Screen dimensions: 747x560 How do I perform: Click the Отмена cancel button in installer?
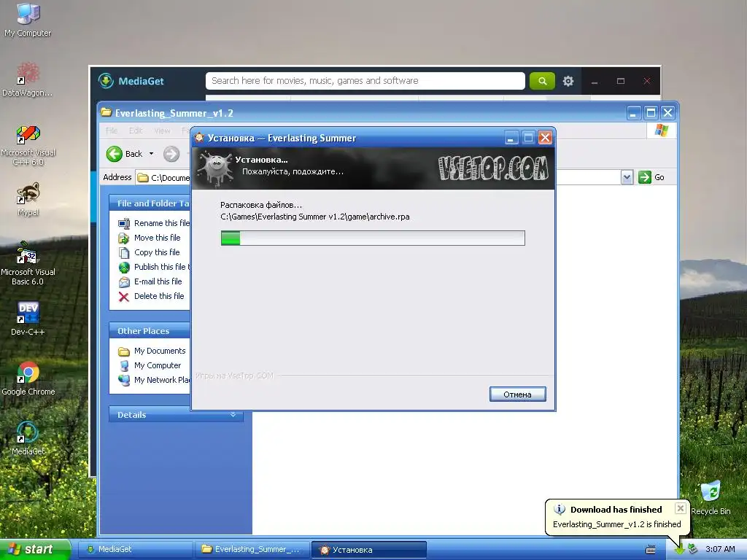[517, 394]
